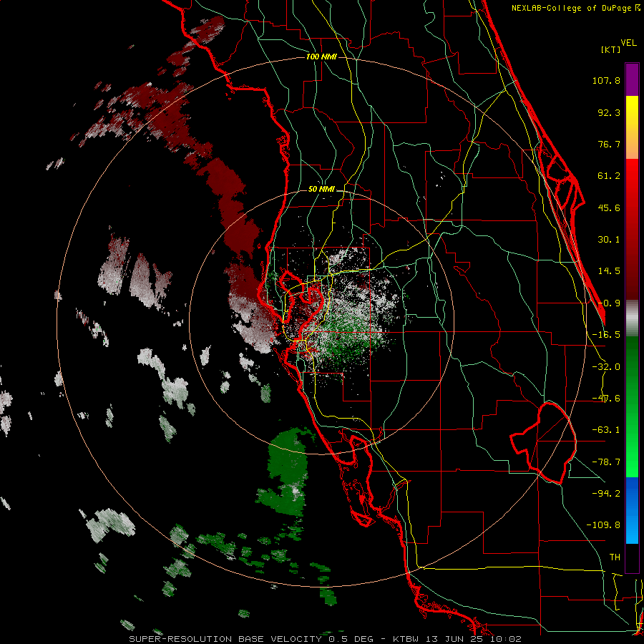Click the 100 NMI range ring label
Screen dimensions: 644x644
pos(321,57)
